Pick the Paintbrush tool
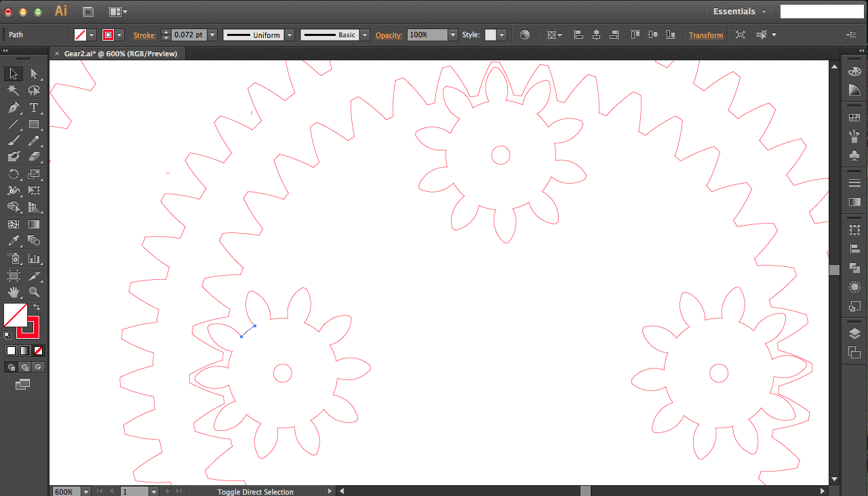 point(13,141)
